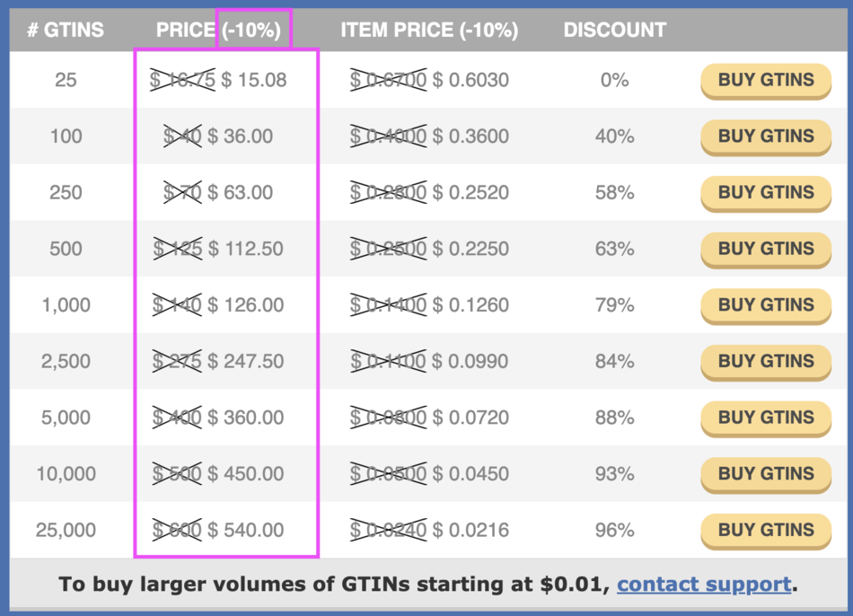This screenshot has height=616, width=853.
Task: Click BUY GTINS in the 10,000 row
Action: click(765, 473)
